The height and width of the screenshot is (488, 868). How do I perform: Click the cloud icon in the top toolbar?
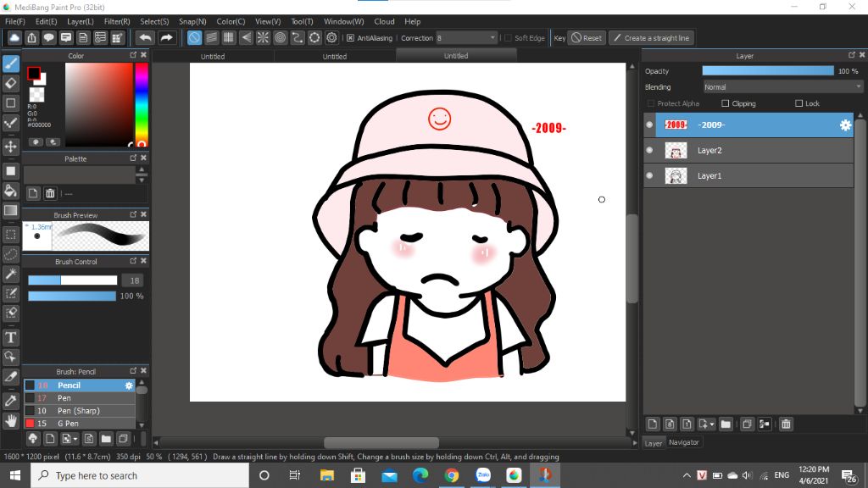14,37
